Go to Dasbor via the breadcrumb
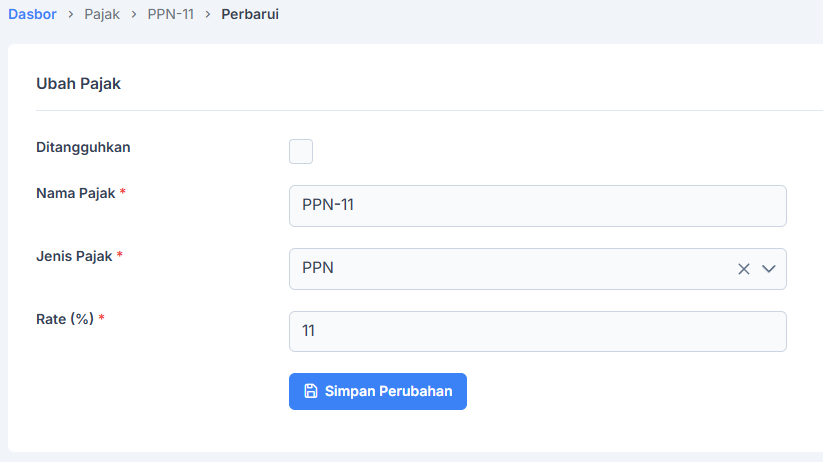 (x=32, y=16)
